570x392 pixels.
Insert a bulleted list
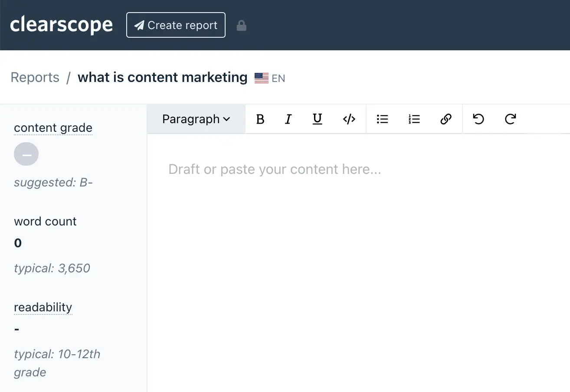[382, 119]
